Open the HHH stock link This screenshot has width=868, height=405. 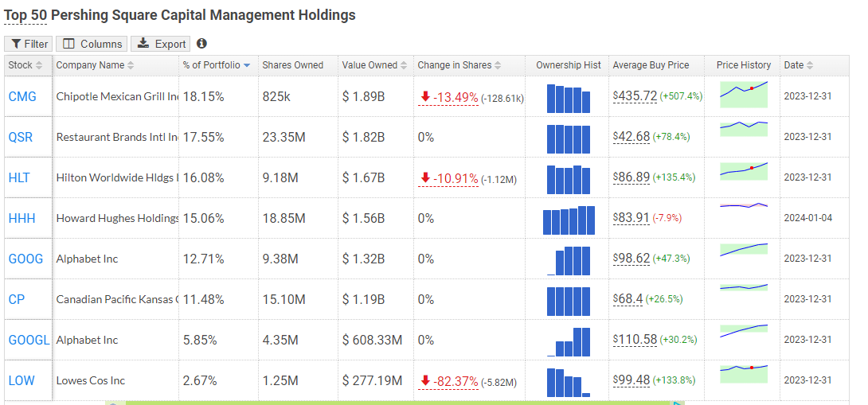[22, 218]
